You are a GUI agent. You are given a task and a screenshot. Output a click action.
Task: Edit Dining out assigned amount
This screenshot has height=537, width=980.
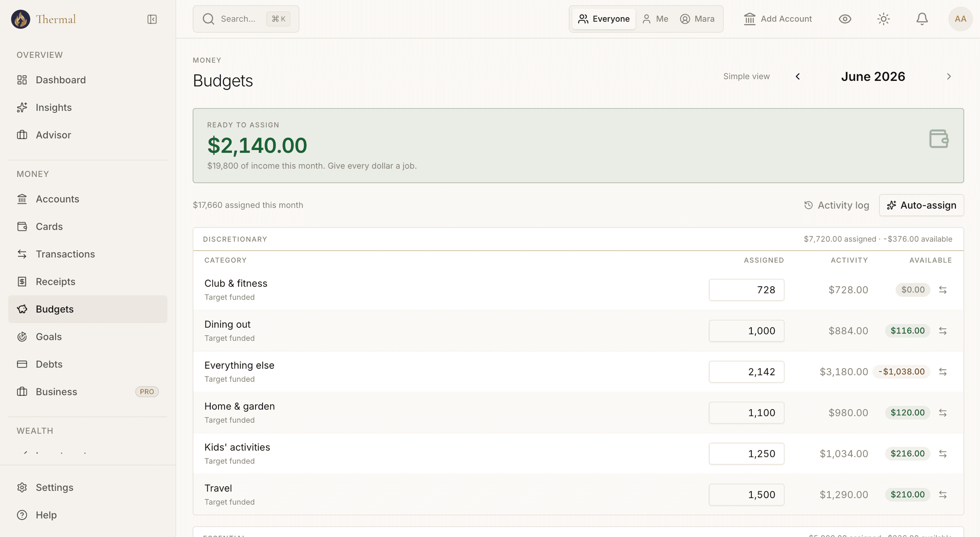click(746, 330)
